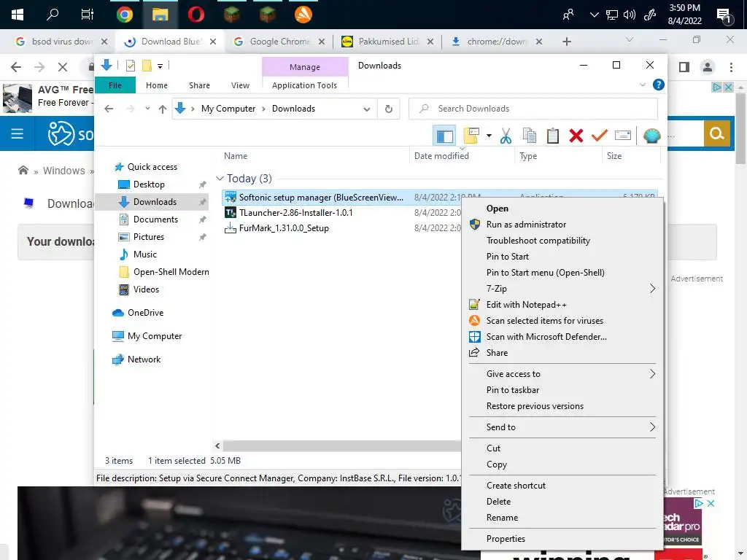Click the Avast icon on taskbar
The height and width of the screenshot is (560, 747).
(x=303, y=15)
